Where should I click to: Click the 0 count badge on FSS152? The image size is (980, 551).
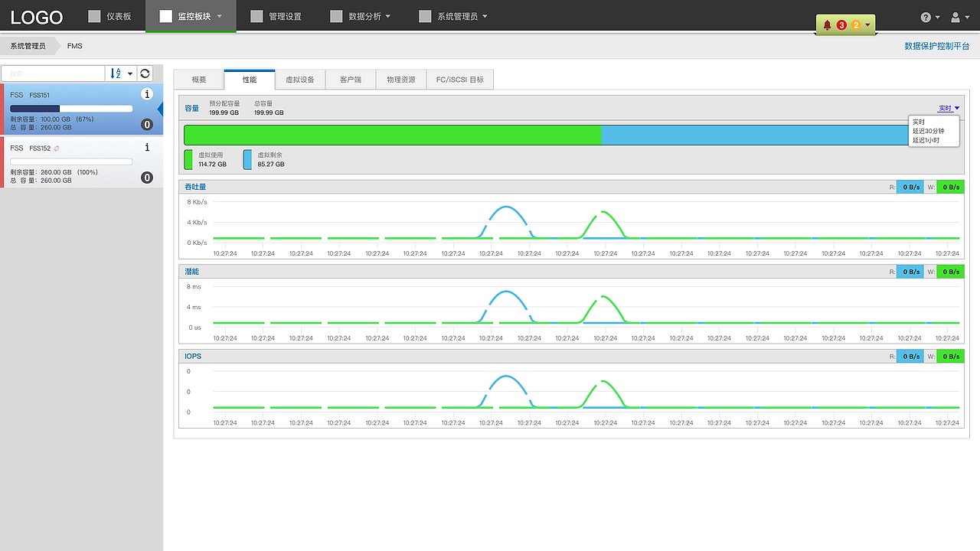point(147,178)
